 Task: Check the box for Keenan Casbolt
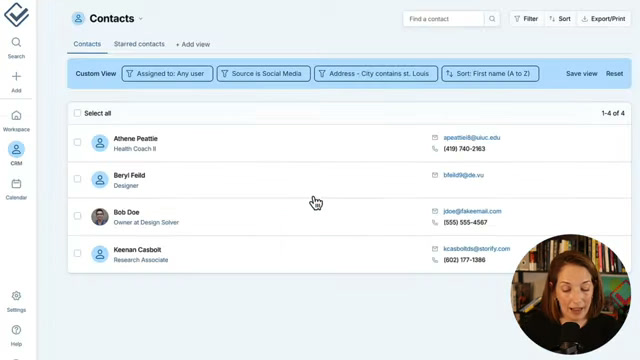pos(77,253)
